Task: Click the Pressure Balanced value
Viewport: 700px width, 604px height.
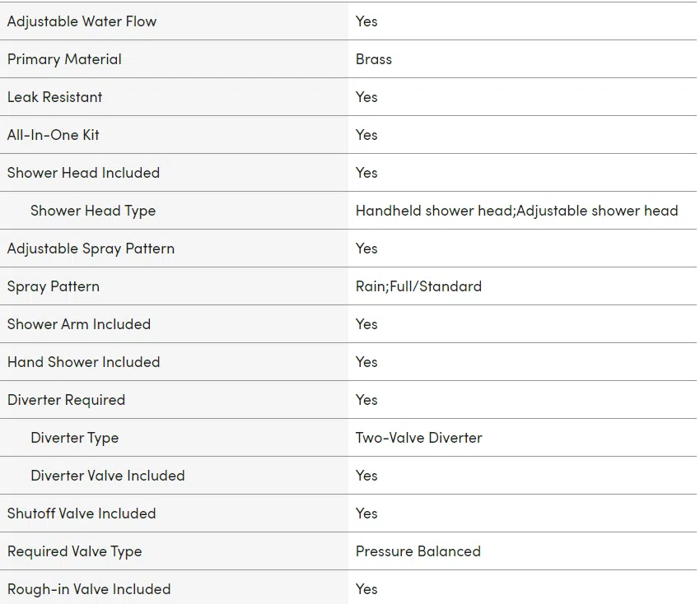Action: [x=418, y=551]
